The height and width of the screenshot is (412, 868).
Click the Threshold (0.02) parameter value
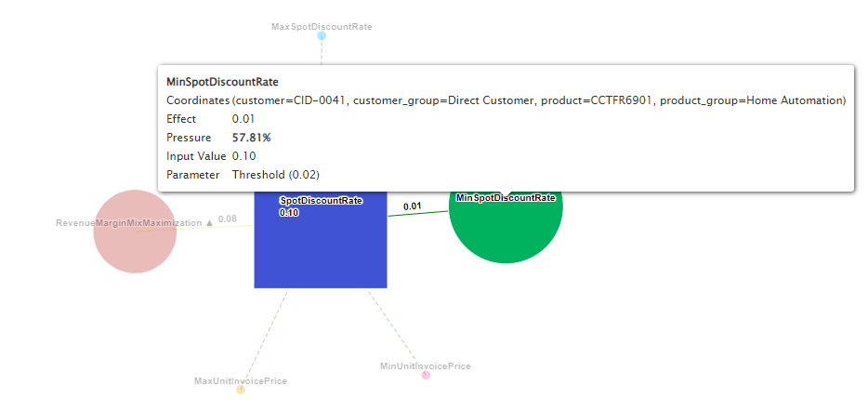276,175
